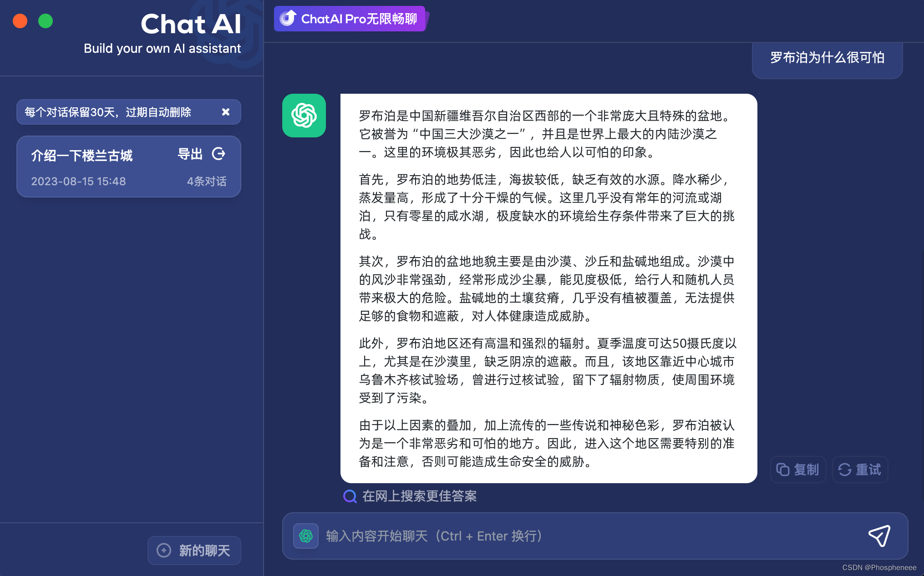Open the model selector icon in input box
This screenshot has width=924, height=576.
306,536
